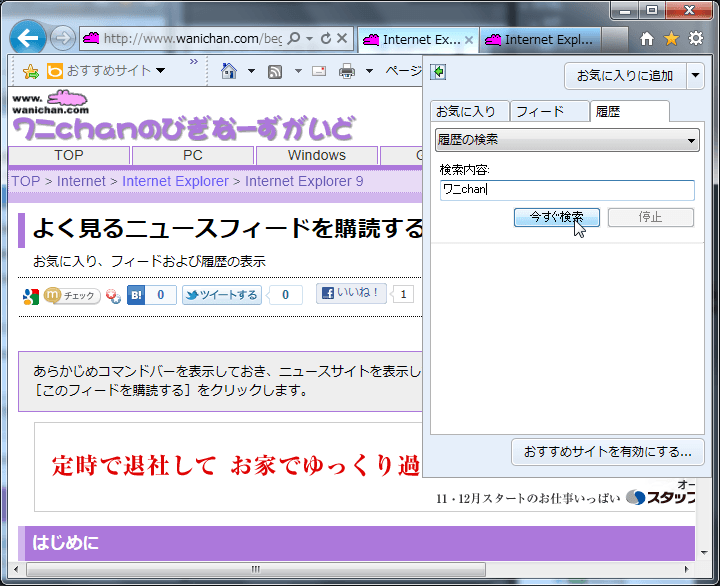Screen dimensions: 720x586
Task: Click the Hatena B! bookmark icon
Action: point(136,295)
